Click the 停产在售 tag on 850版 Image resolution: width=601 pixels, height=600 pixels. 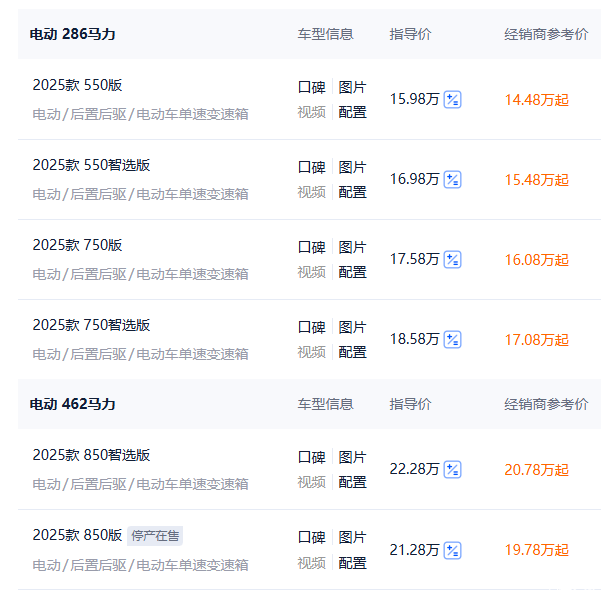155,535
